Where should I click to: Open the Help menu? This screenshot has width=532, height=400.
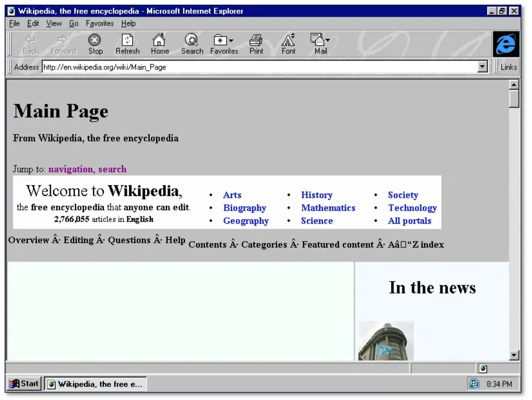(128, 23)
